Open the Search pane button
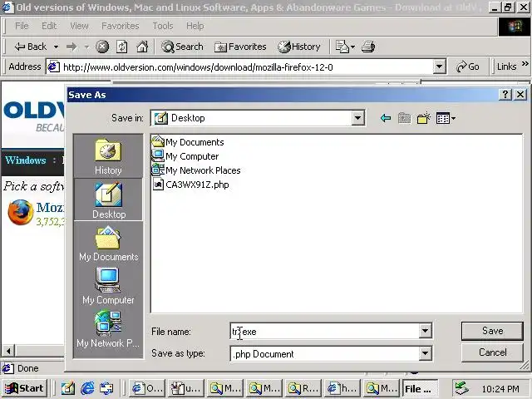 (x=182, y=47)
